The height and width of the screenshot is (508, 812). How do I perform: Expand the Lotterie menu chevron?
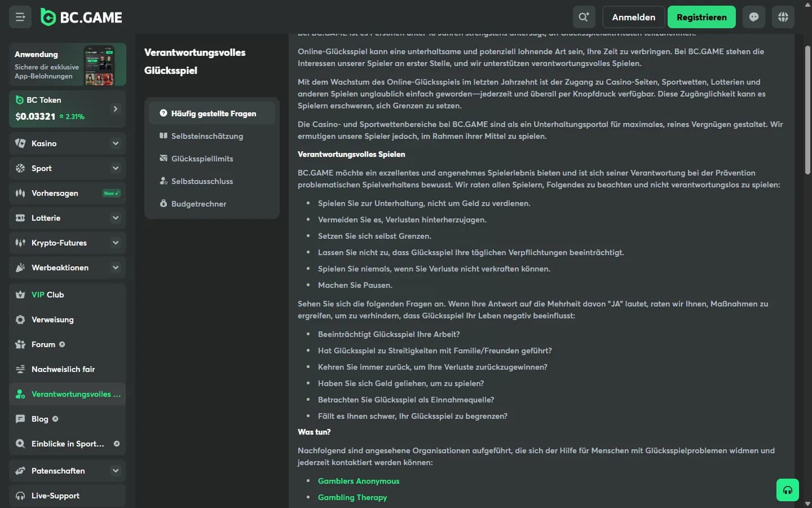(116, 218)
